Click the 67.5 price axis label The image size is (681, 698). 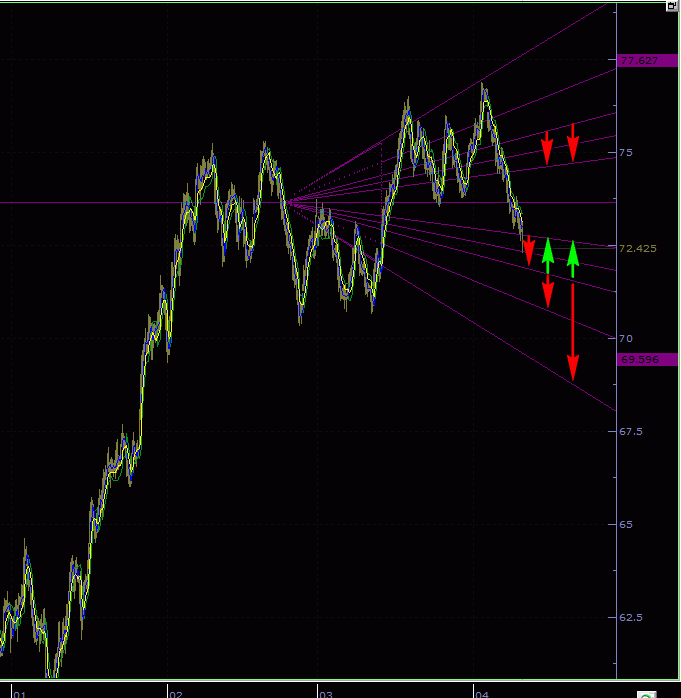click(631, 431)
